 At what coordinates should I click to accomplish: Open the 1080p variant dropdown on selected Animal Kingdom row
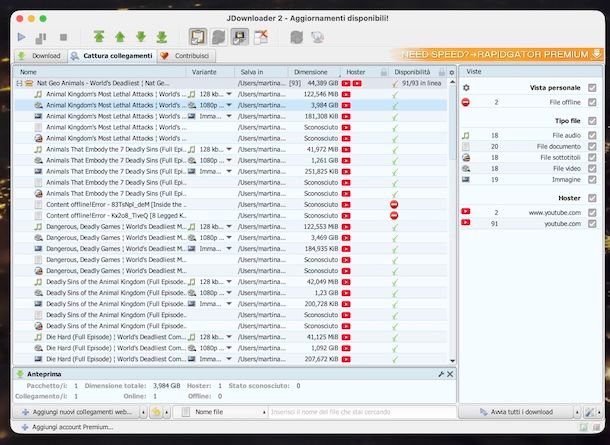[x=229, y=105]
